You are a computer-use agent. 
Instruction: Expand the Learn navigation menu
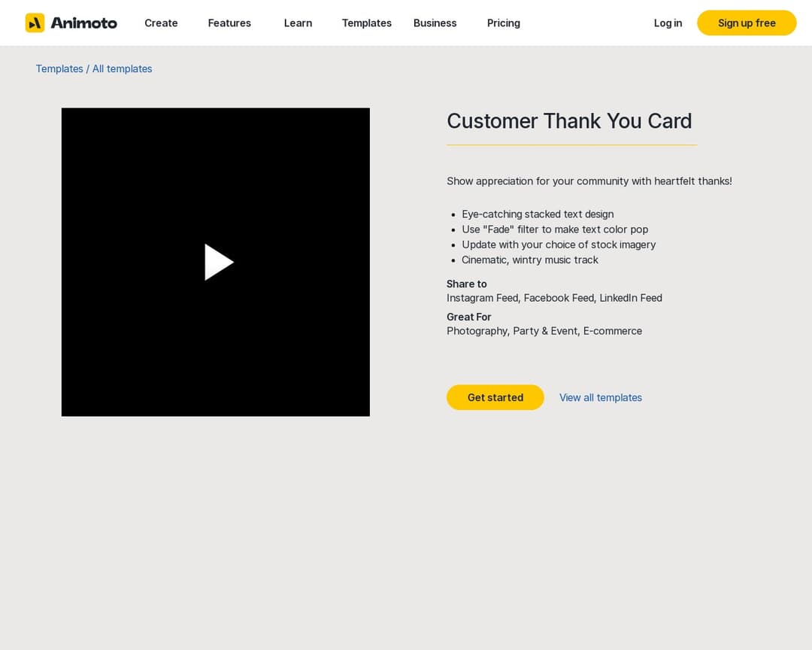[x=298, y=23]
